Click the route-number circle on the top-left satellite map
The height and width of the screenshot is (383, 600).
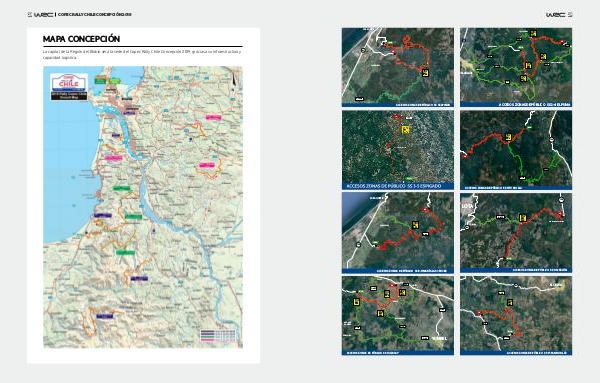pyautogui.click(x=363, y=50)
